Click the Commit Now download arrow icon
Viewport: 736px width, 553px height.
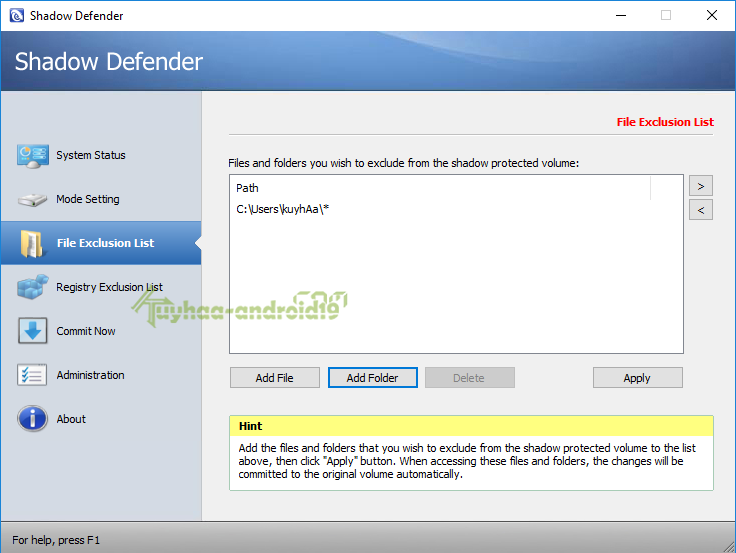coord(32,331)
